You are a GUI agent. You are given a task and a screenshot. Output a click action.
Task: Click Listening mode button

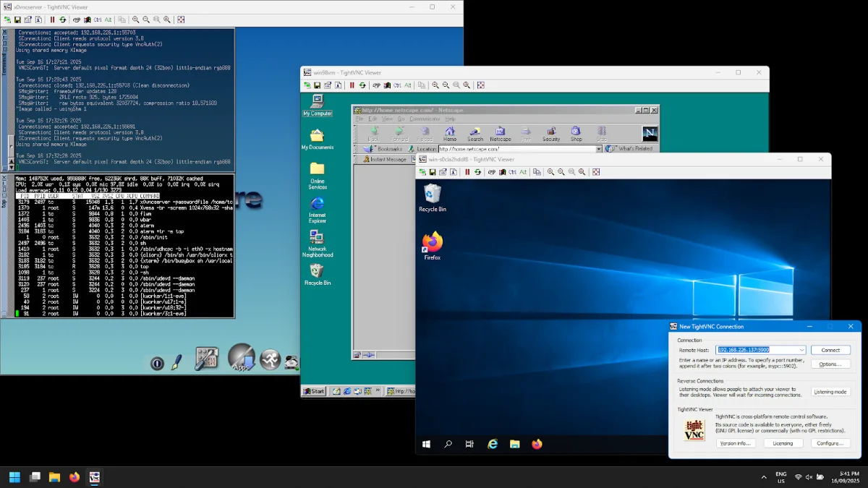pos(830,392)
